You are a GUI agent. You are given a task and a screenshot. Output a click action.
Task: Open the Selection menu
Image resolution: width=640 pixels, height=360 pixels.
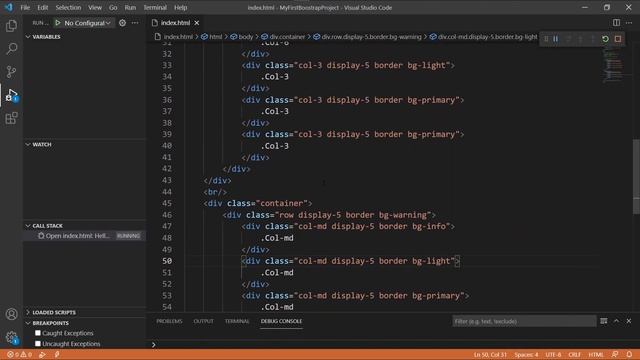pos(68,7)
